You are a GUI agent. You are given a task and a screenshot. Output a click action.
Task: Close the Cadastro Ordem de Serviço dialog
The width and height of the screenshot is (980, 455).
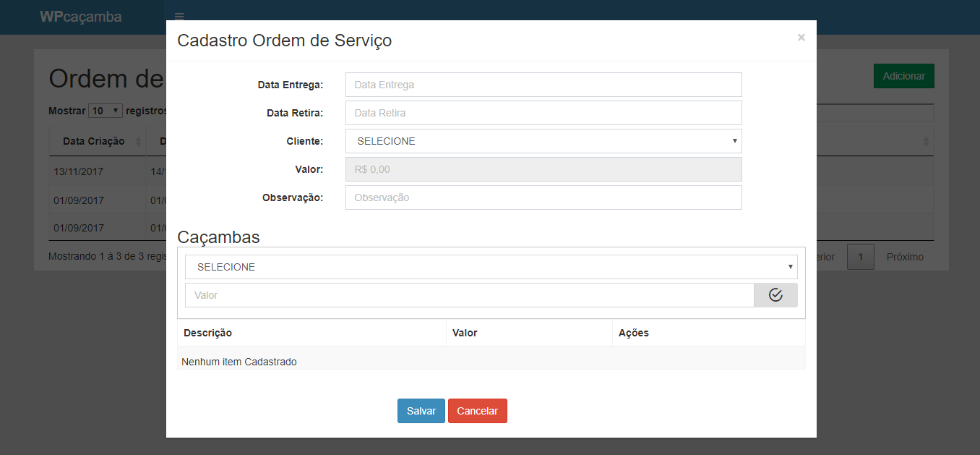tap(801, 38)
